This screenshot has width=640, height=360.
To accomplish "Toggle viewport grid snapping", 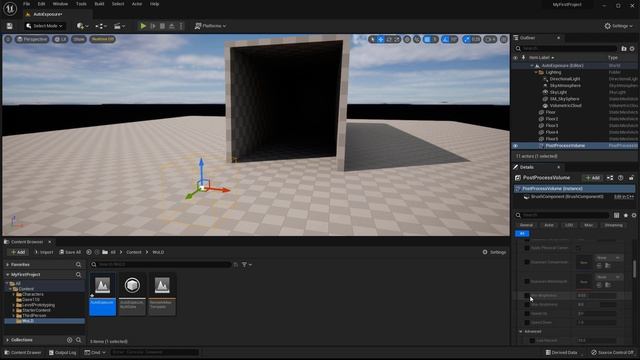I will coord(427,39).
